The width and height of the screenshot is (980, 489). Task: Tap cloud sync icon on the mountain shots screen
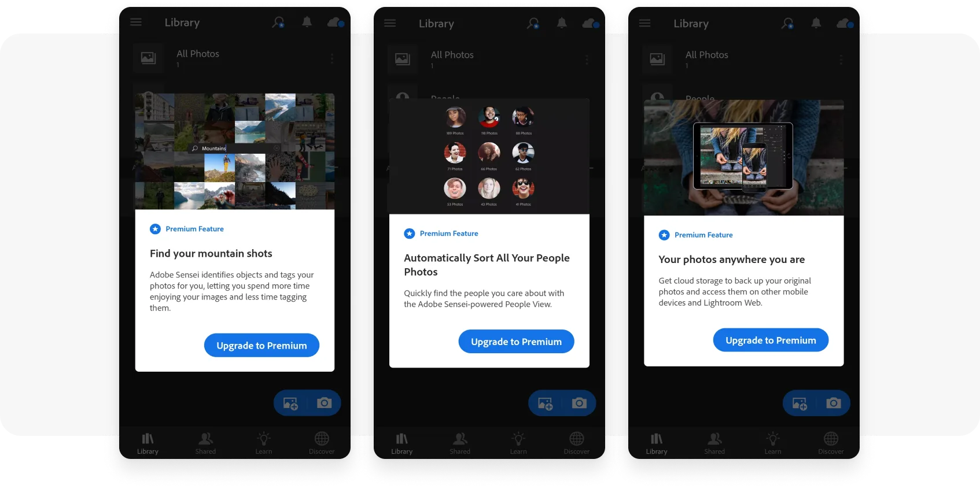pos(336,23)
